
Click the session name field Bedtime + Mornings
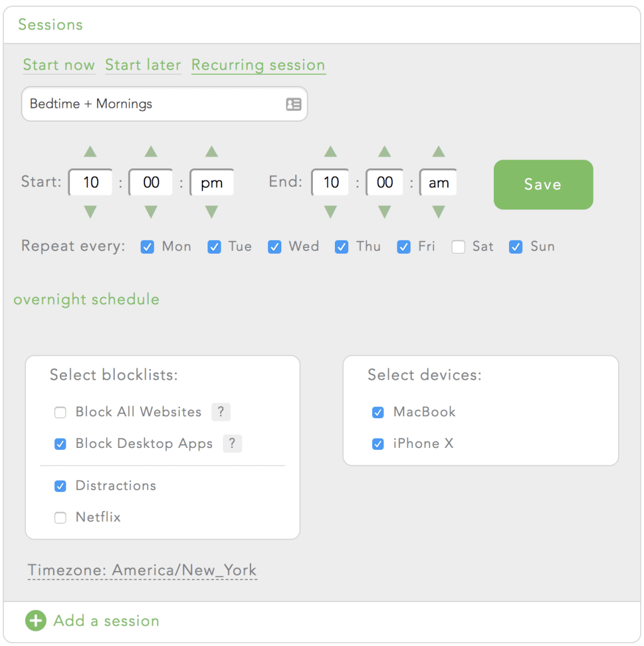165,104
